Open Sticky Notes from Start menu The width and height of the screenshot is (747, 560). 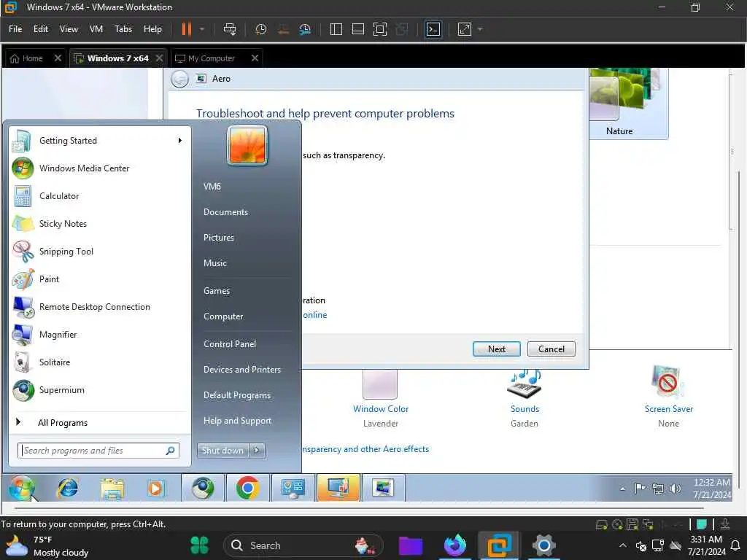99,223
